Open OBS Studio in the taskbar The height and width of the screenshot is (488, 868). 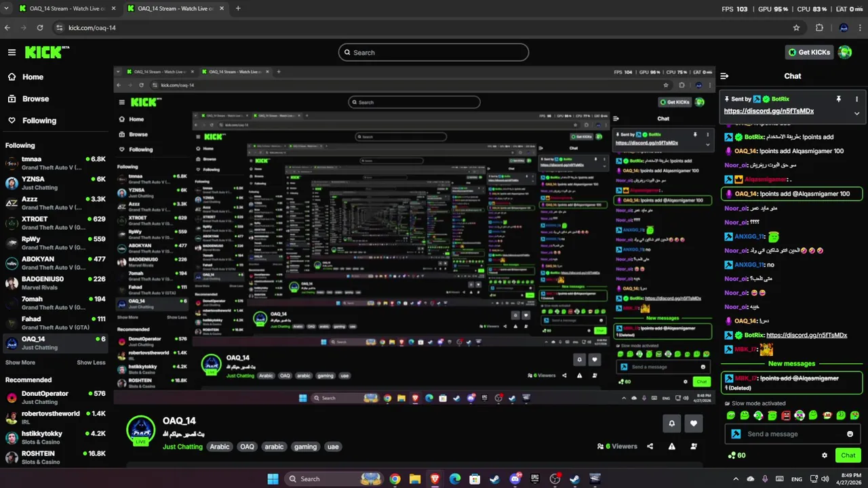555,479
